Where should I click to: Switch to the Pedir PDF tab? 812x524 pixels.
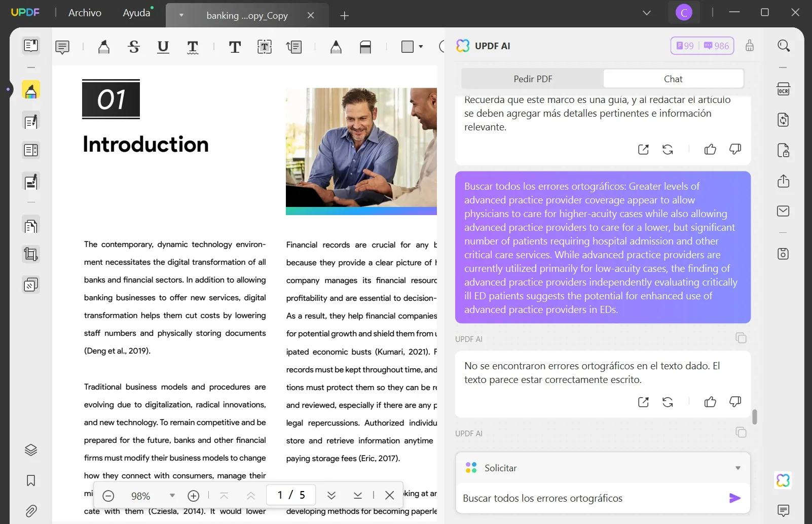tap(533, 79)
